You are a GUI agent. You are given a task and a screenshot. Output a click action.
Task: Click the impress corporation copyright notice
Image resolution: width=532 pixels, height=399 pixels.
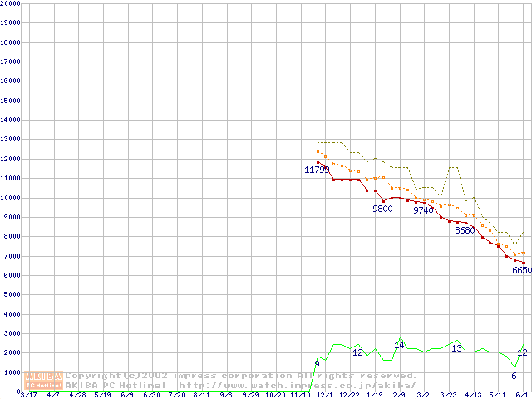241,376
